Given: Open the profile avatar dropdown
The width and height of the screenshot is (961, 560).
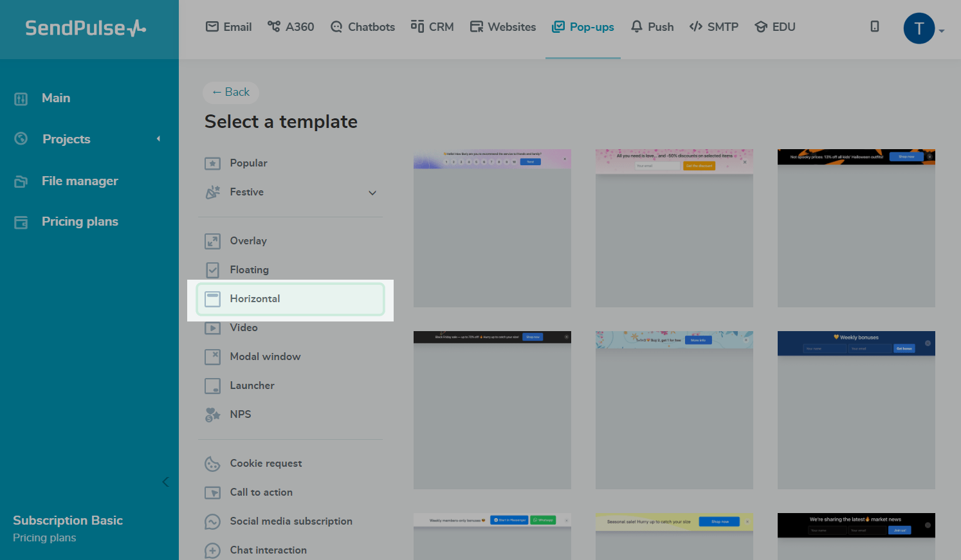Looking at the screenshot, I should pyautogui.click(x=923, y=29).
